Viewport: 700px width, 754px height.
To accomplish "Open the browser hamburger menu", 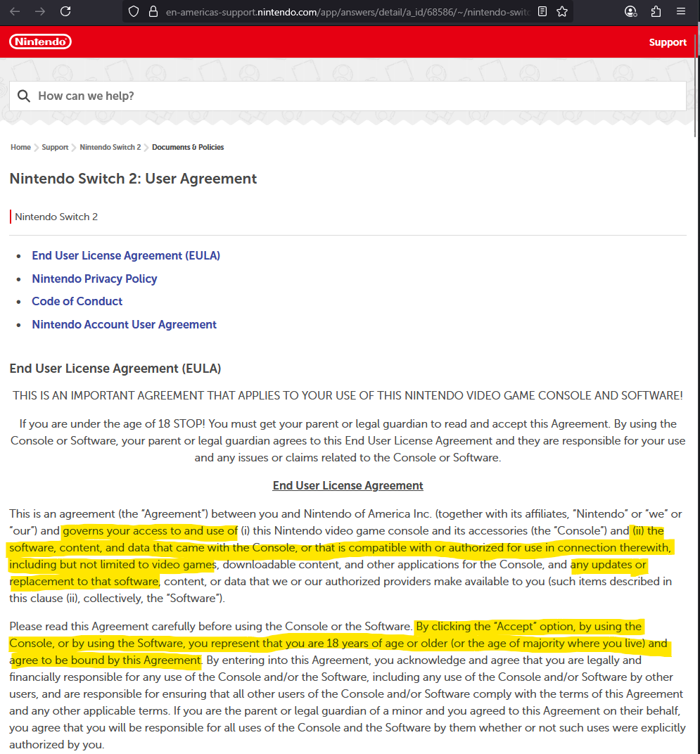I will coord(681,11).
